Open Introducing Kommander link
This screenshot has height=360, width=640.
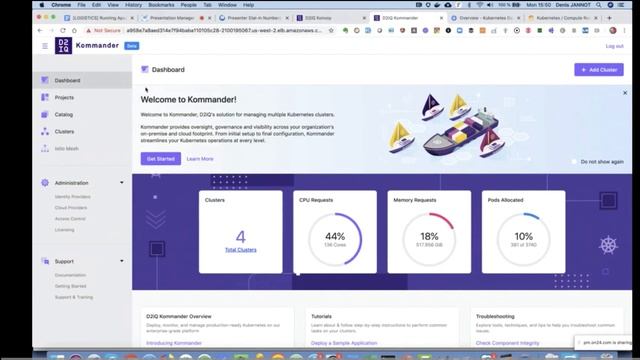point(174,343)
